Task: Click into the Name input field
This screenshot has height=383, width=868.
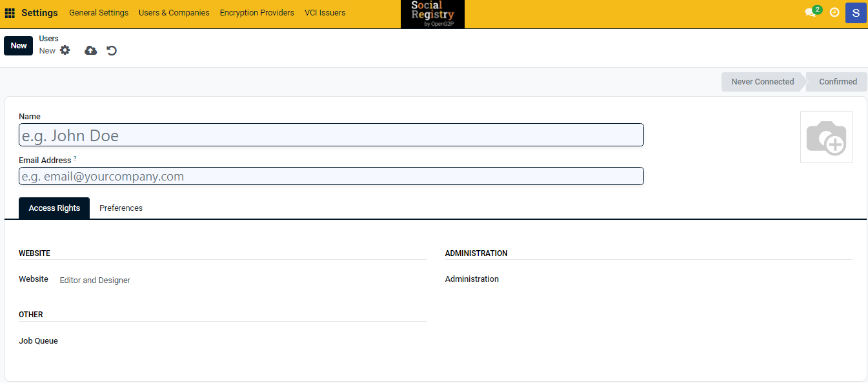Action: [331, 135]
